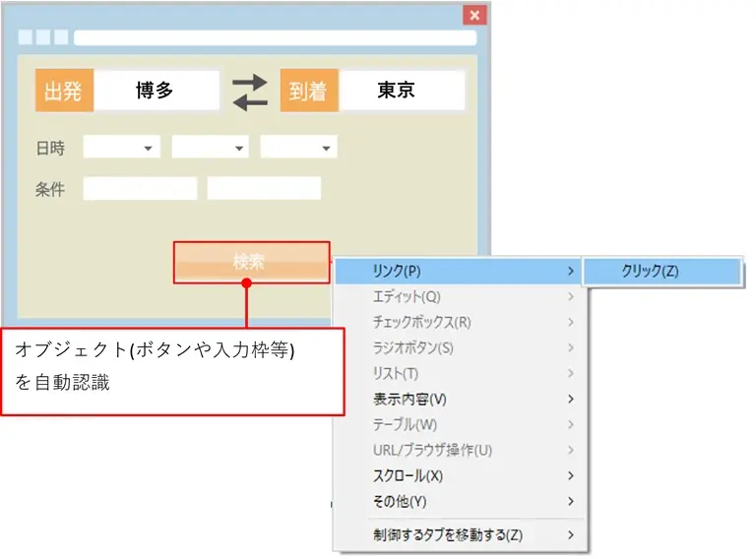Close the window with the red X
The image size is (756, 559).
474,15
